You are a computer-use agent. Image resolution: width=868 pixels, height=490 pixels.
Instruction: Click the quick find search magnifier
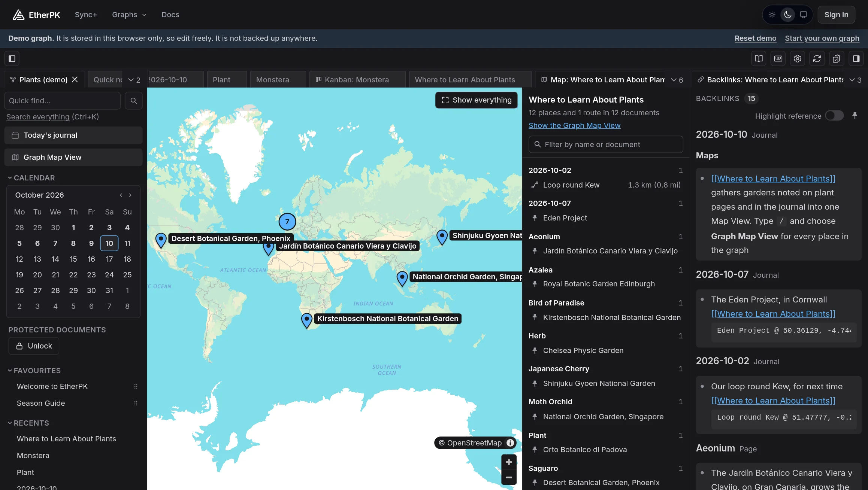coord(134,101)
